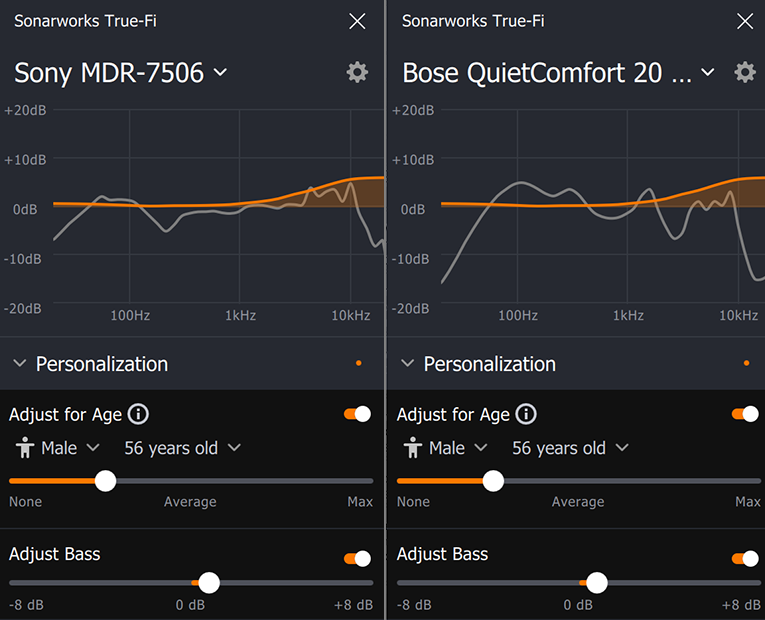
Task: Click the 0 dB bass label, Bose panel
Action: click(578, 605)
